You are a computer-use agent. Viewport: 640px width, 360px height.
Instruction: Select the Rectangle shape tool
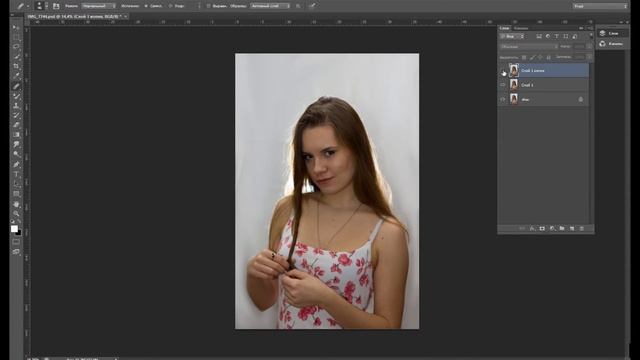16,194
